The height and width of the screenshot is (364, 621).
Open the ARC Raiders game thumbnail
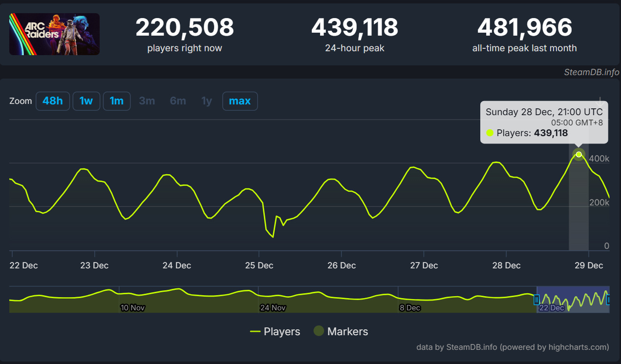54,34
